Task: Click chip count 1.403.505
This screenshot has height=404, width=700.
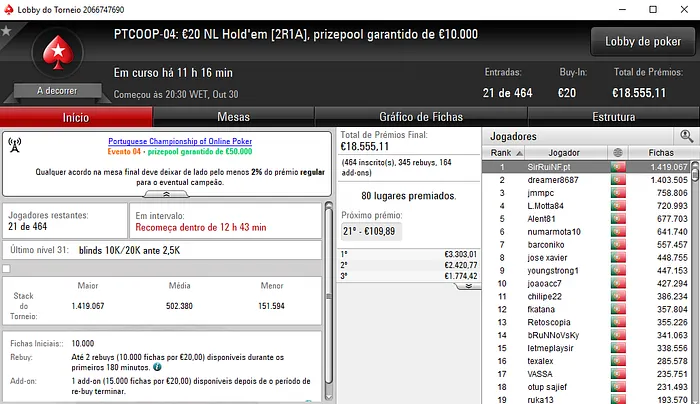Action: pos(669,180)
